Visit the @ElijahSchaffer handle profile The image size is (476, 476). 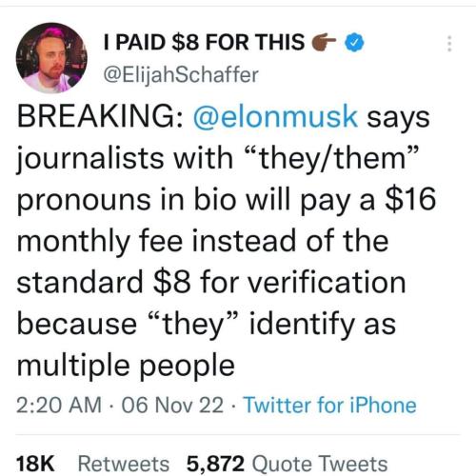coord(181,75)
